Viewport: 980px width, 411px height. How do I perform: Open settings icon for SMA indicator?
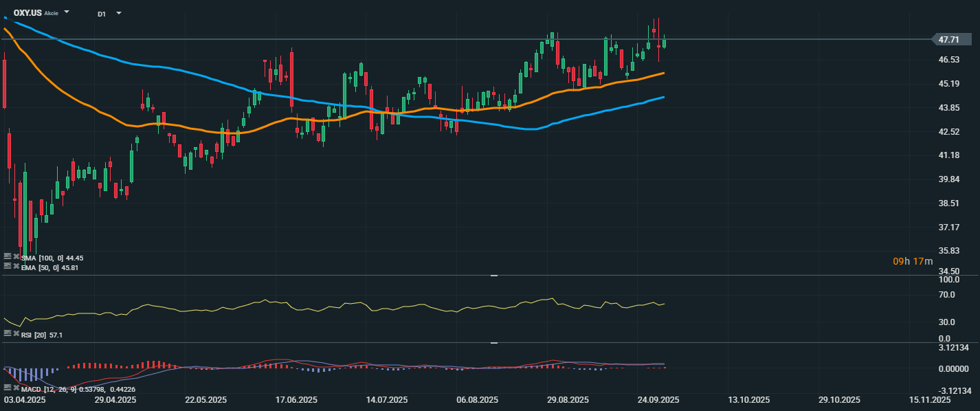(8, 257)
